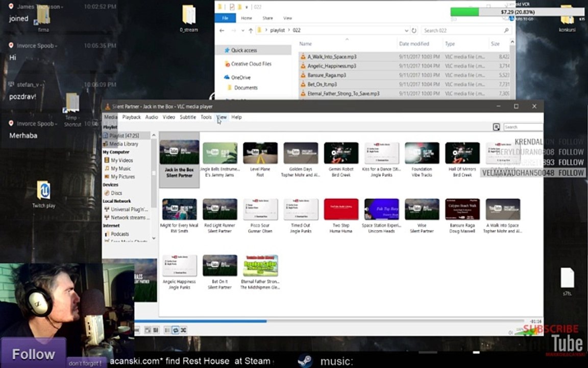Click the VLC playlist Search field
This screenshot has height=368, width=588.
coord(523,127)
